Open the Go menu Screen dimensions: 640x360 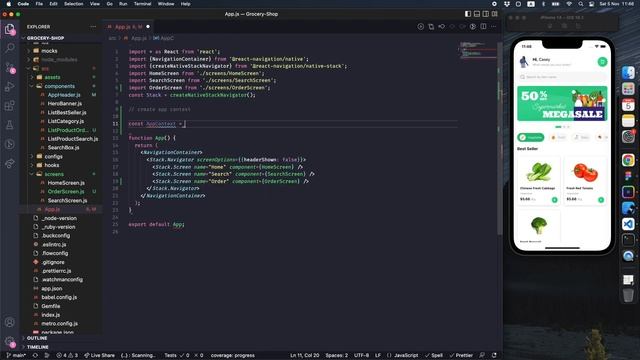click(x=109, y=4)
